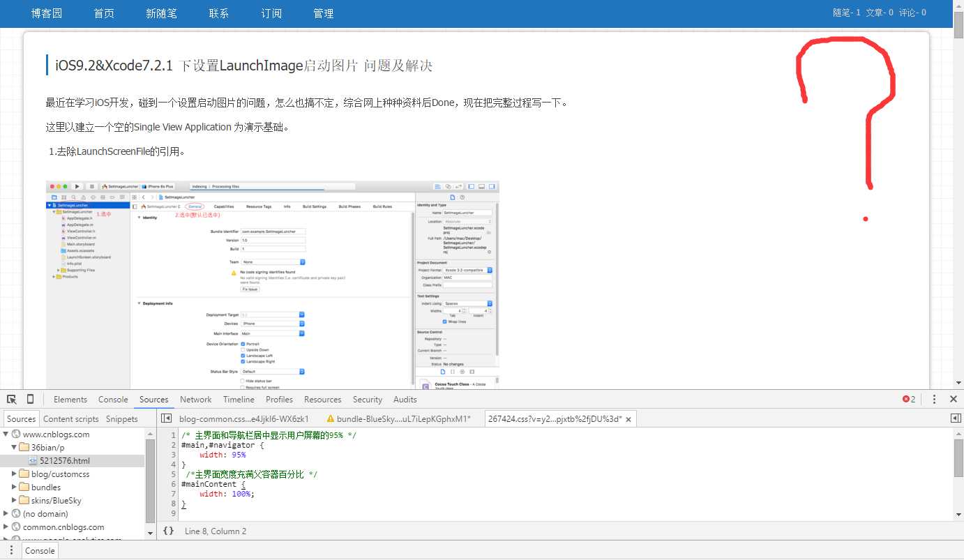The image size is (964, 560).
Task: Click the blog/customcss folder icon
Action: coord(24,474)
